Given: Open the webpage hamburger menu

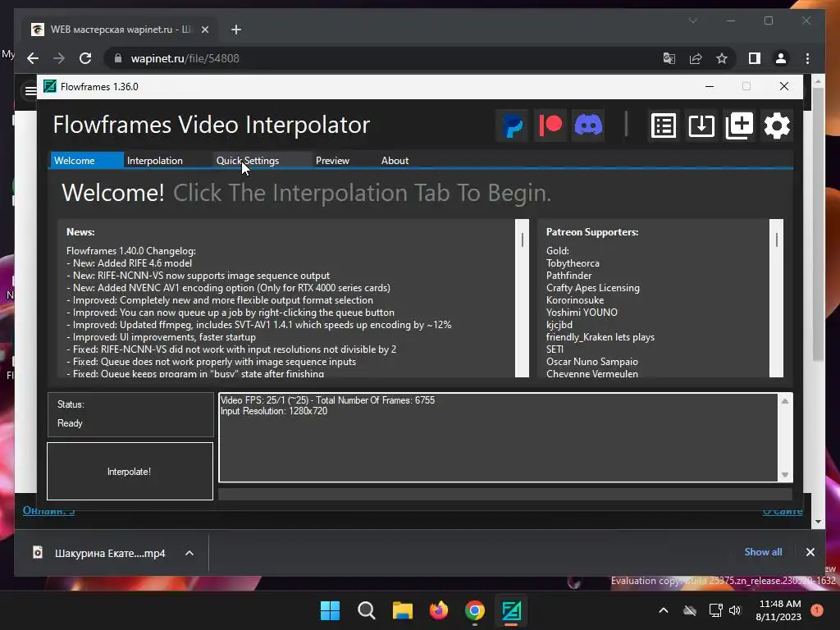Looking at the screenshot, I should point(30,91).
